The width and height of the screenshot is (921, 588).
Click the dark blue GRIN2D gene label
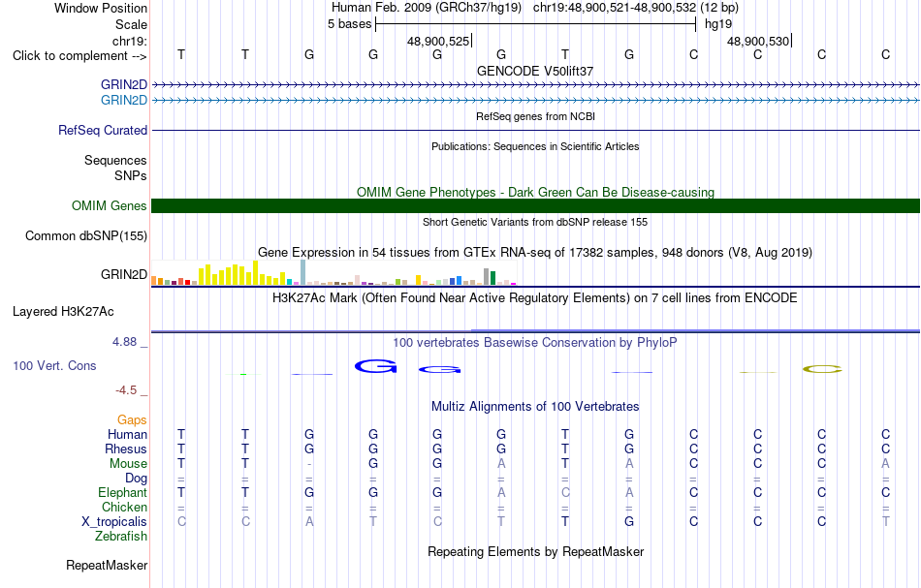[x=124, y=84]
